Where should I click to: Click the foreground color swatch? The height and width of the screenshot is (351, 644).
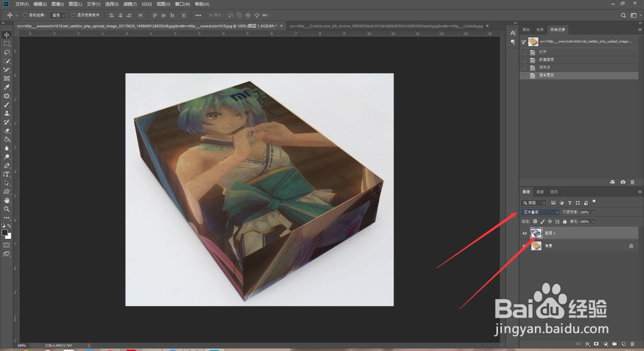pos(4,232)
